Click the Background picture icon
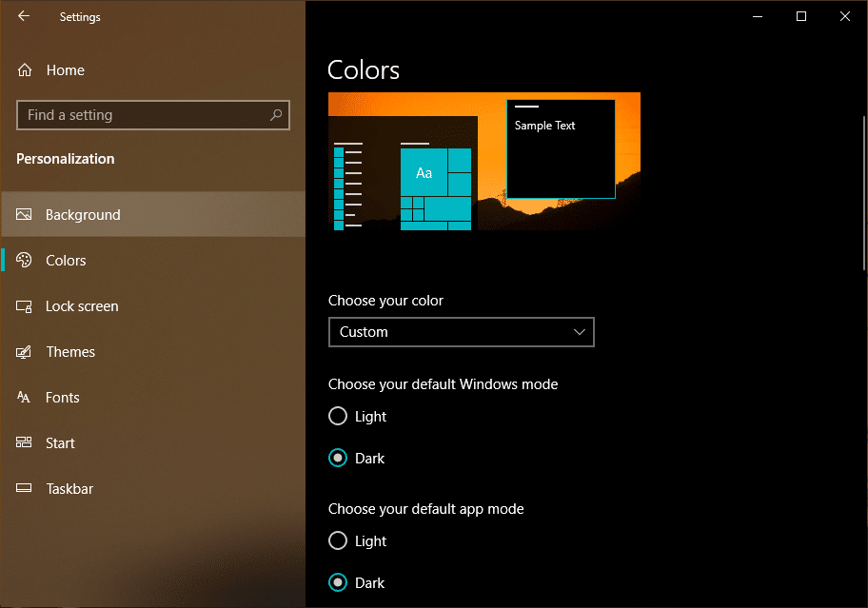 coord(25,215)
